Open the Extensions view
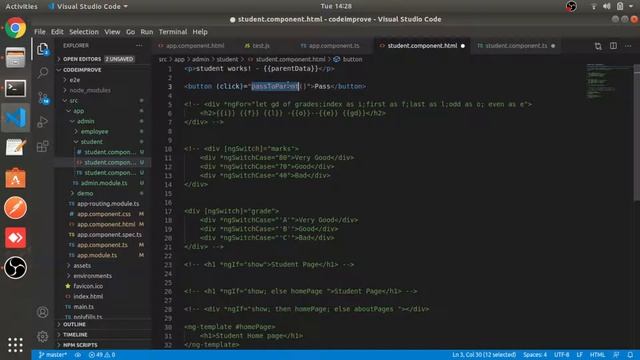 pyautogui.click(x=42, y=146)
